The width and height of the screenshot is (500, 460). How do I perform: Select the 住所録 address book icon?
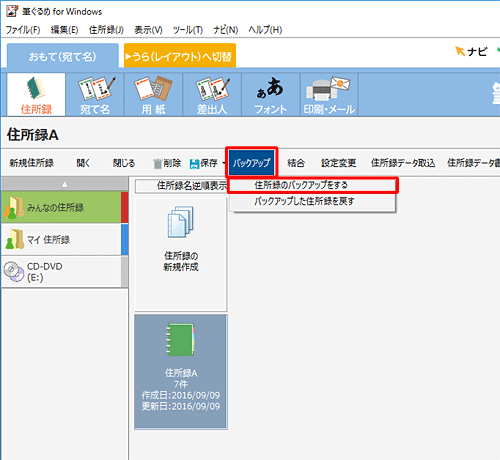coord(36,95)
